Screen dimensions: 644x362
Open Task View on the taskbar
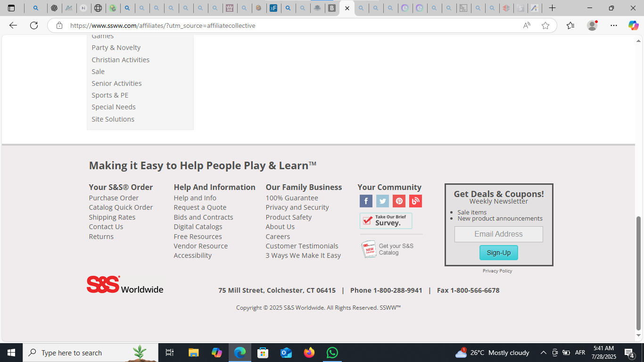click(x=170, y=353)
